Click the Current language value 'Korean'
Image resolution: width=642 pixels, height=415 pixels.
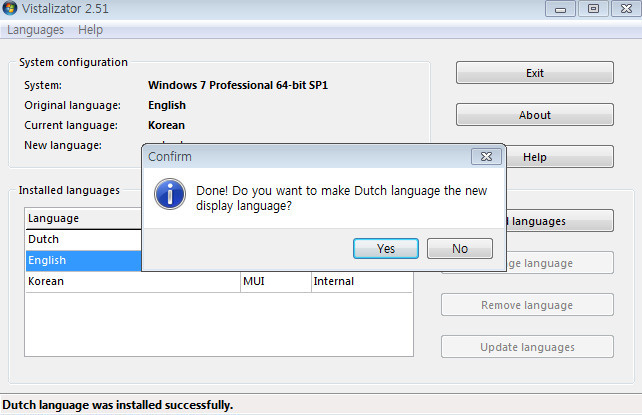pyautogui.click(x=166, y=125)
